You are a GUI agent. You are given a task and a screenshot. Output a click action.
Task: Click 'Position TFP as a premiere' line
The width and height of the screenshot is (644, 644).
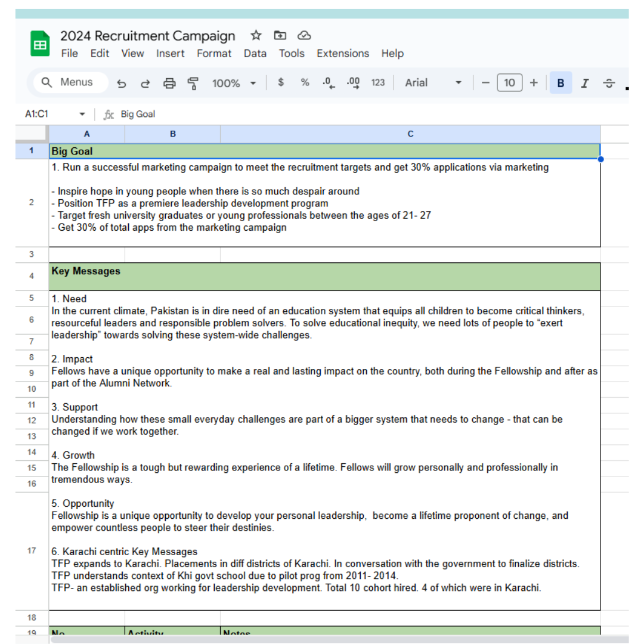pyautogui.click(x=190, y=203)
